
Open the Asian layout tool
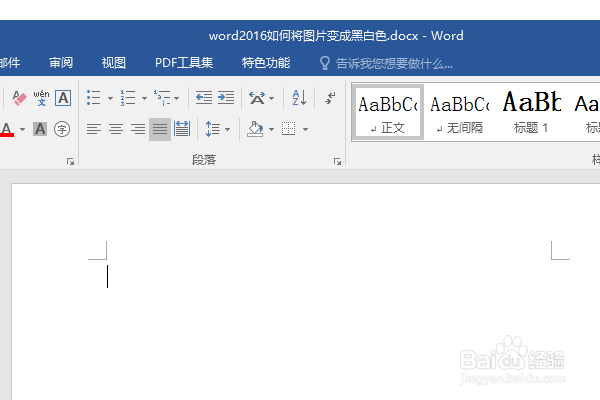[257, 98]
